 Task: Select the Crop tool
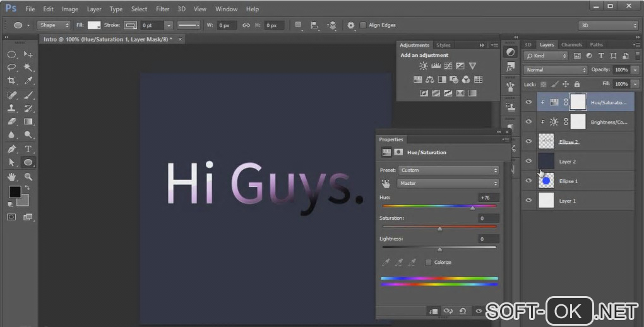11,81
